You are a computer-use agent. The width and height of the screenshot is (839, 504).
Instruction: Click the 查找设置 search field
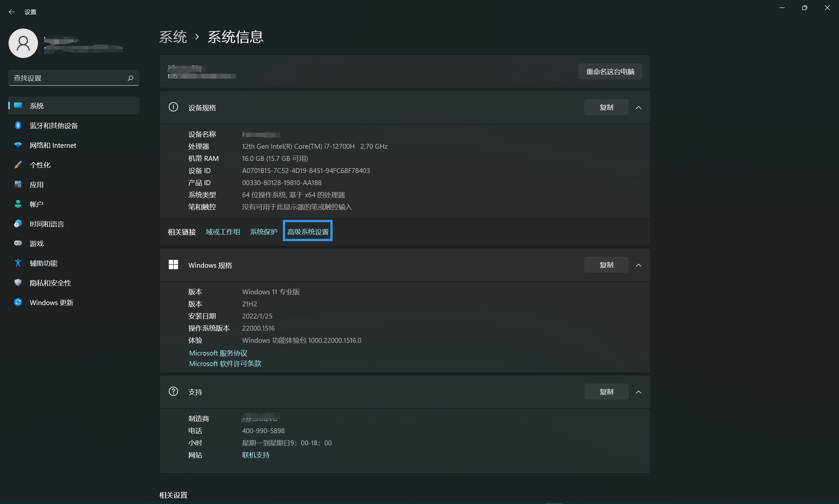coord(68,78)
